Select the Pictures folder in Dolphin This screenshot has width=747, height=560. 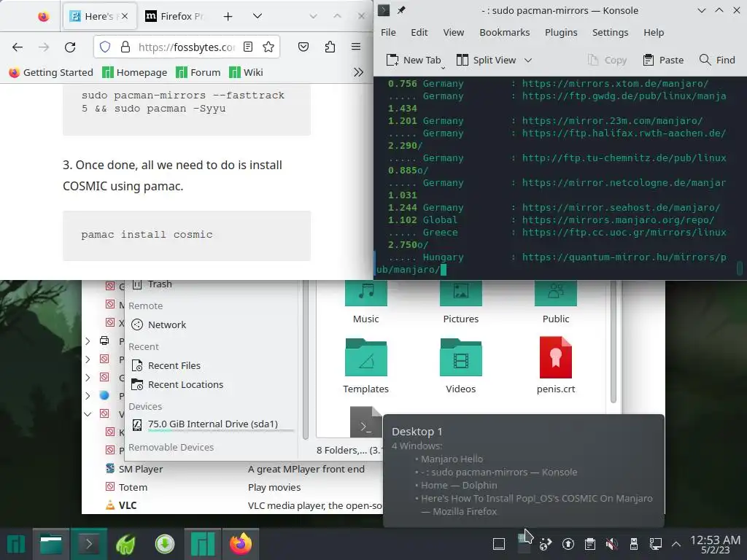tap(461, 303)
